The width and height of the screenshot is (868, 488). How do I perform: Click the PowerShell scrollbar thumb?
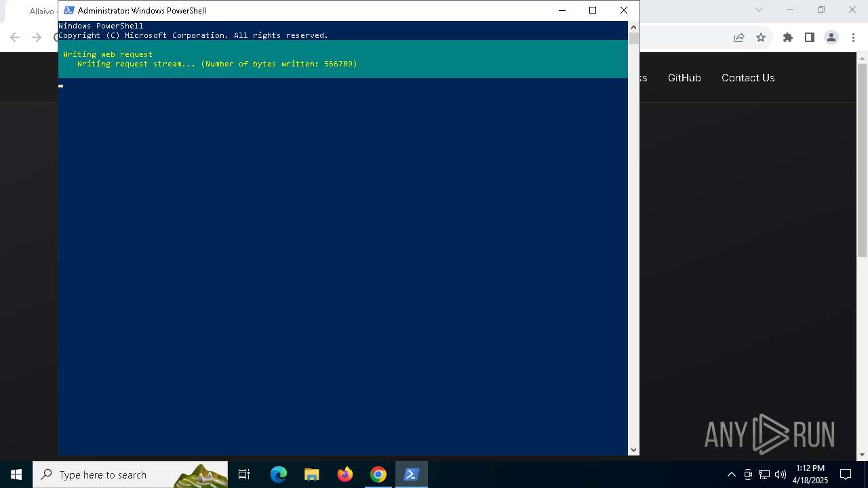[633, 38]
